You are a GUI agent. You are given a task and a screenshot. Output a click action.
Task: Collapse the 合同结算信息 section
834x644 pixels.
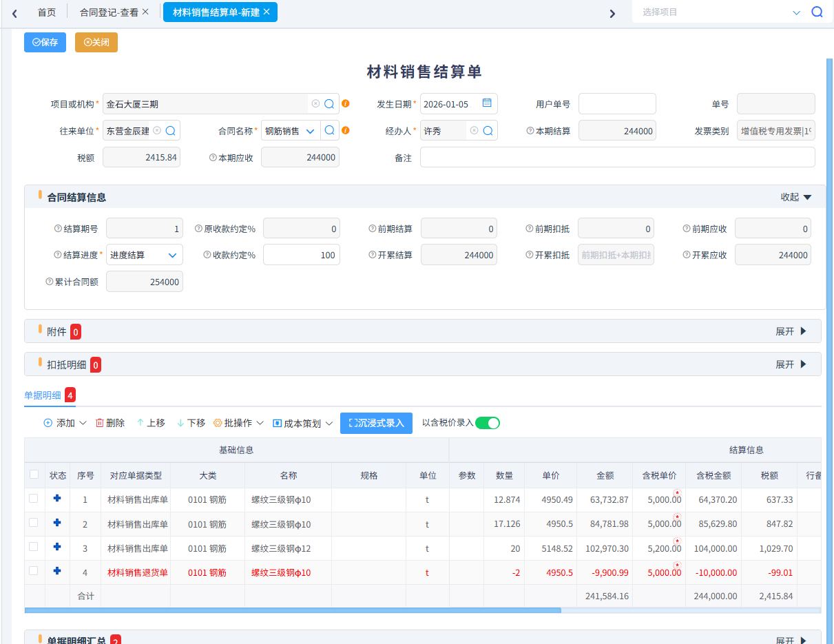(795, 197)
